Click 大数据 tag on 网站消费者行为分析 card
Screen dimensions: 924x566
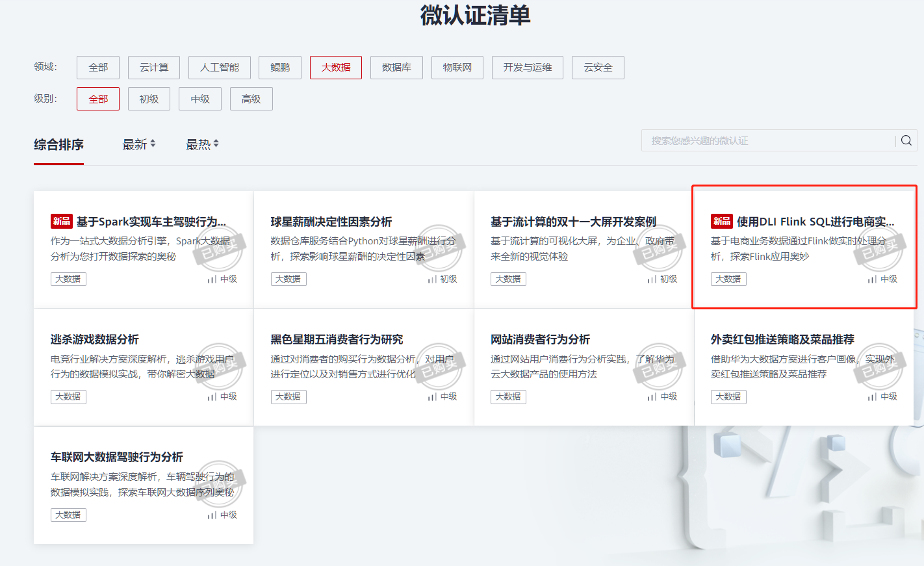pyautogui.click(x=508, y=397)
